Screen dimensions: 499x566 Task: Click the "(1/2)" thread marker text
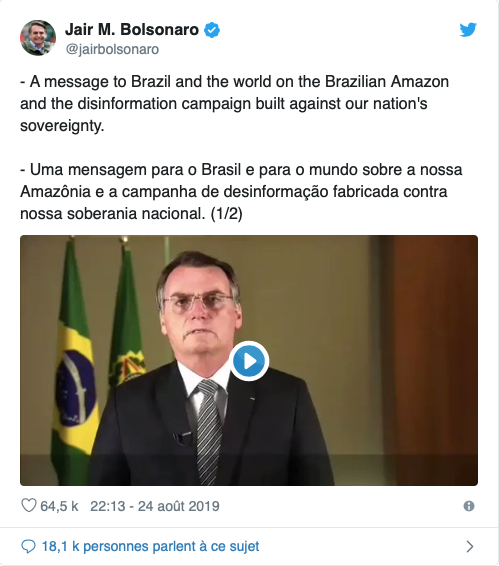226,214
